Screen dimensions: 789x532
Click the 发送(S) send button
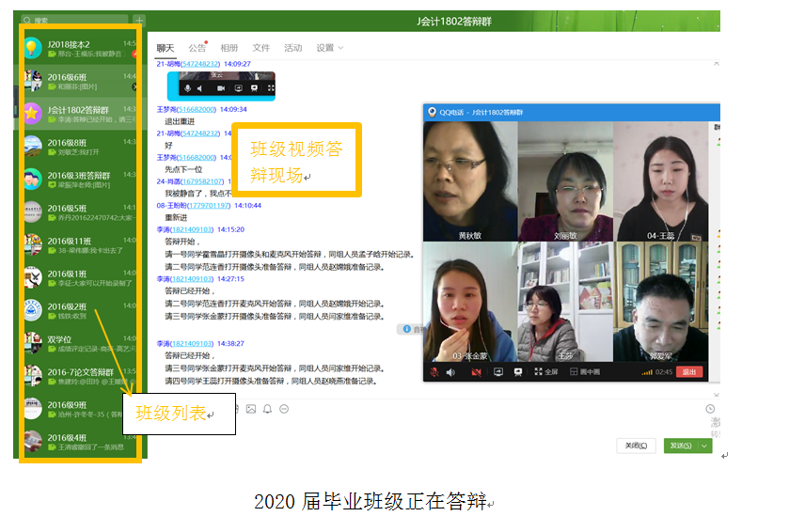click(x=678, y=446)
